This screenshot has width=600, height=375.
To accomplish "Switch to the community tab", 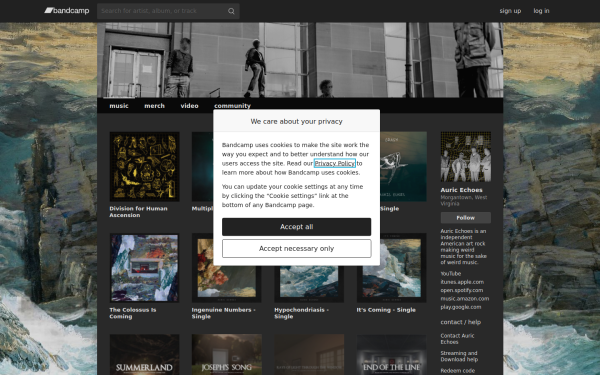I will click(x=232, y=106).
